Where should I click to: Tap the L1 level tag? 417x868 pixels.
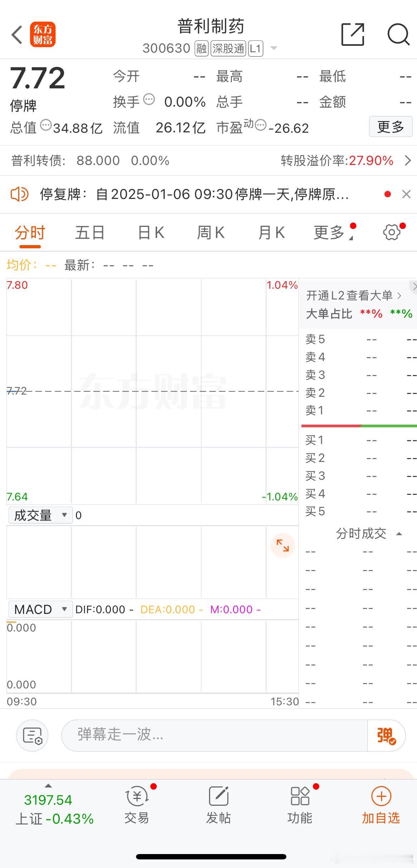click(256, 48)
